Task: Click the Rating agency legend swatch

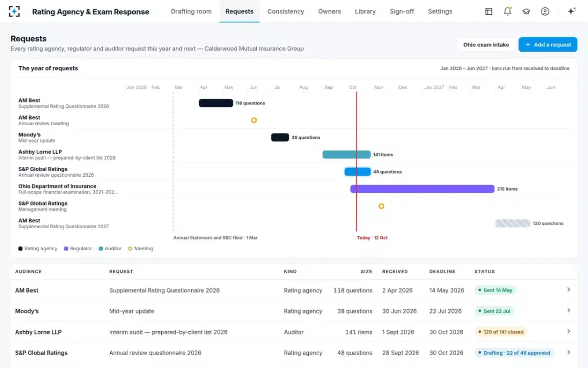Action: [x=21, y=249]
